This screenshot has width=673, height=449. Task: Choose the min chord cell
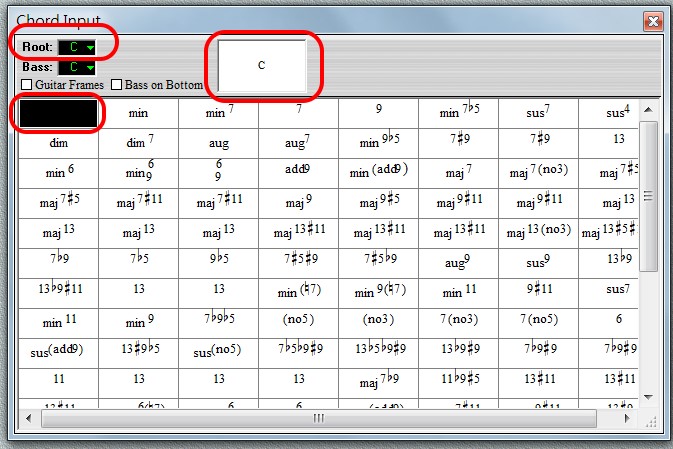coord(139,113)
